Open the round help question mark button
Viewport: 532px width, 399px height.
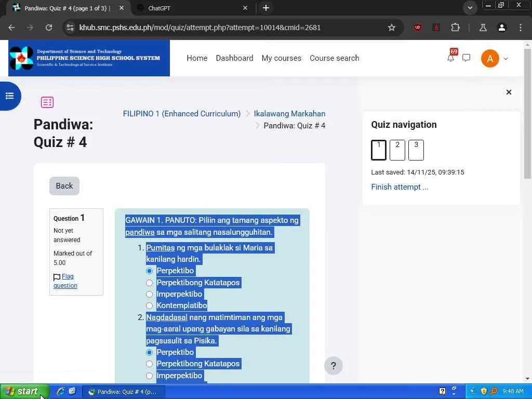333,366
